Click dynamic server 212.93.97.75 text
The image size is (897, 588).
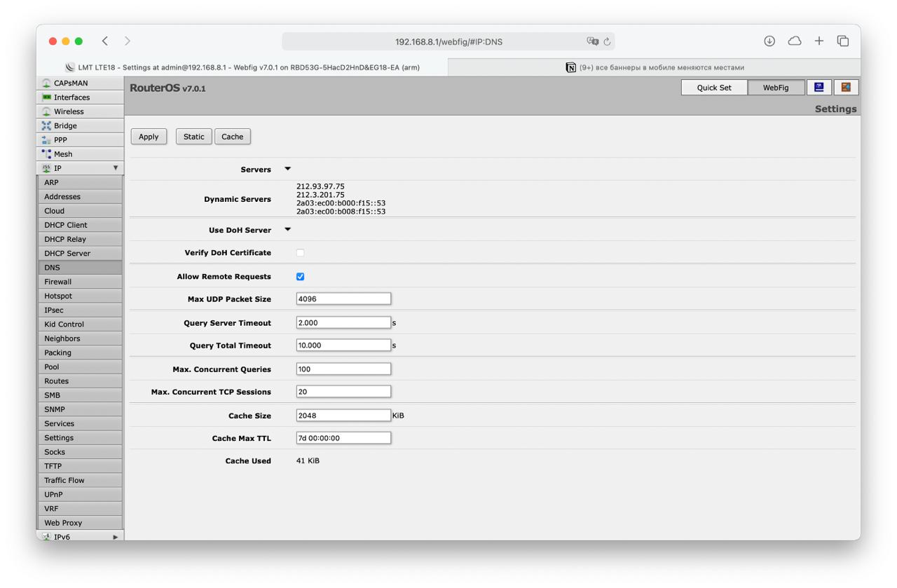pos(320,186)
